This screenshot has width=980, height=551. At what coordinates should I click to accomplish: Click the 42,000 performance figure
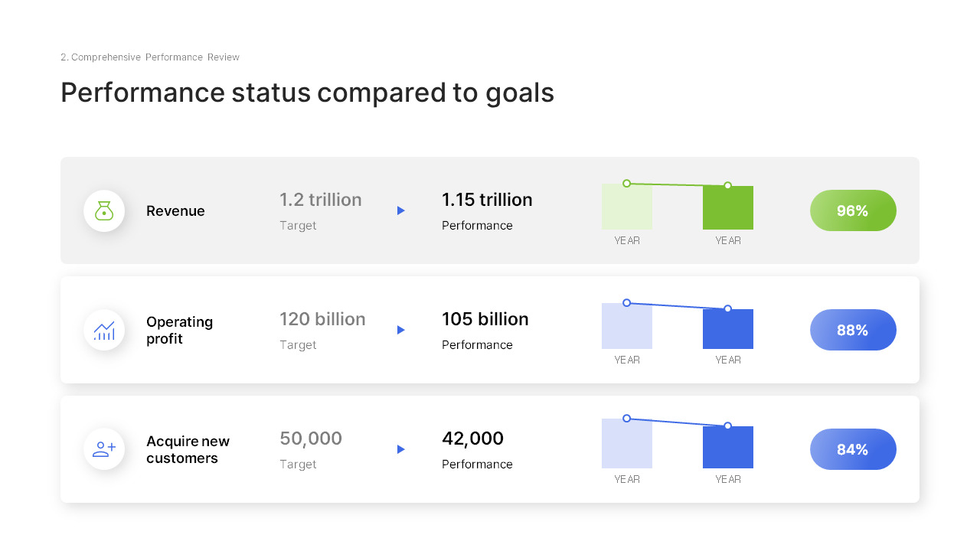(x=472, y=438)
